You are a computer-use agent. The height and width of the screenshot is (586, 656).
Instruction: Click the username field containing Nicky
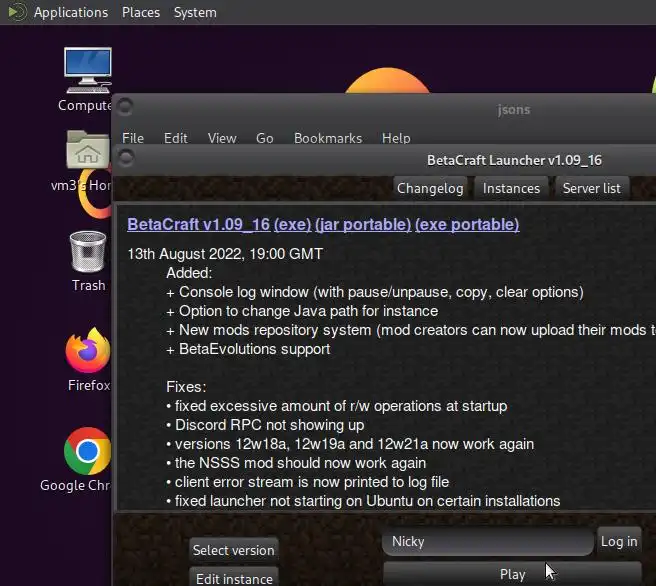tap(488, 542)
